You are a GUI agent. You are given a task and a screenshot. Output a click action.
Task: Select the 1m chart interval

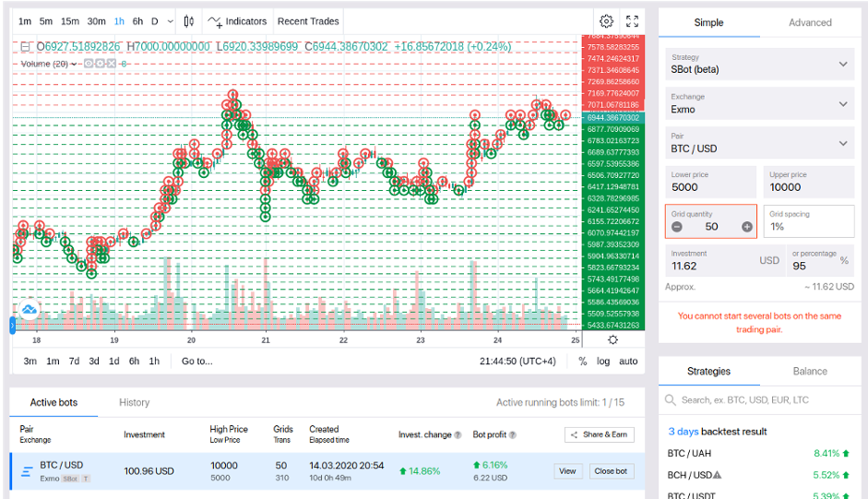tap(25, 21)
